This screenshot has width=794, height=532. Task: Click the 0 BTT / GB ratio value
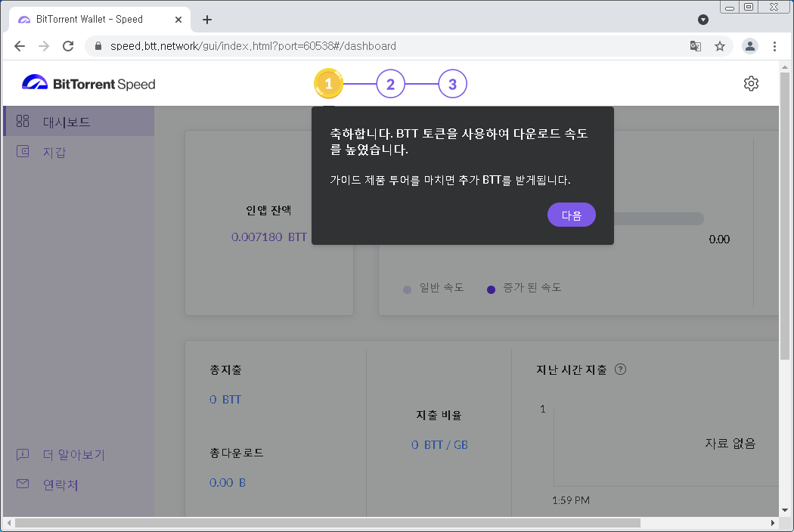pos(439,444)
